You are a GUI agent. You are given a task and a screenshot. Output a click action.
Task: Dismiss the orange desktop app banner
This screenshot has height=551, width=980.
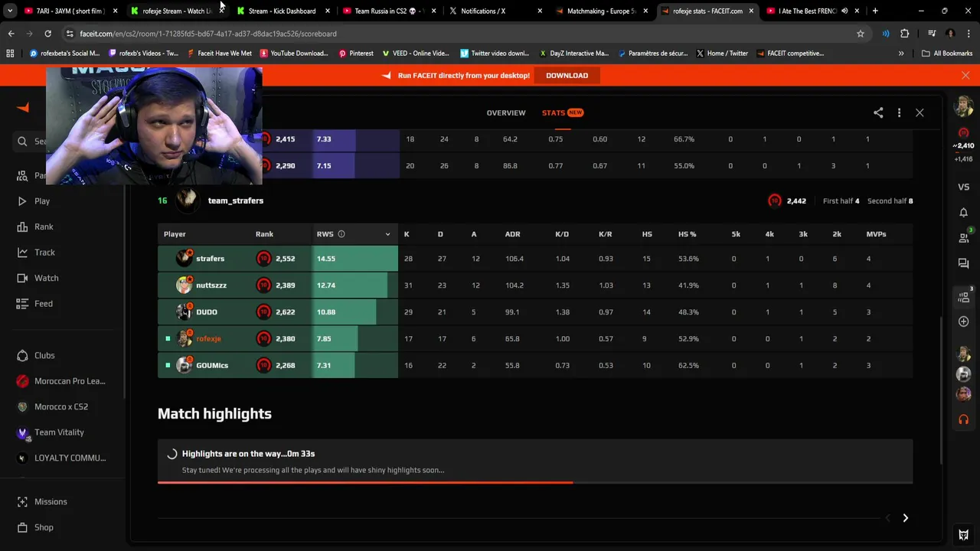pos(965,75)
